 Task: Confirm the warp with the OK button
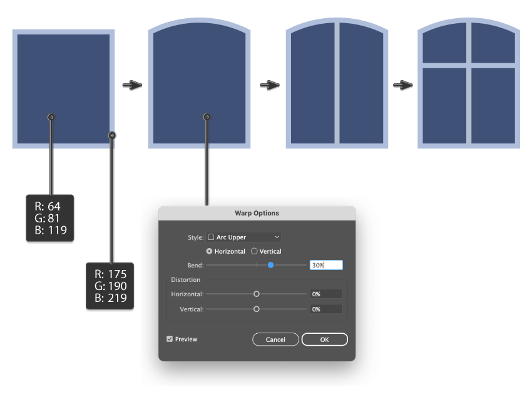(x=324, y=340)
